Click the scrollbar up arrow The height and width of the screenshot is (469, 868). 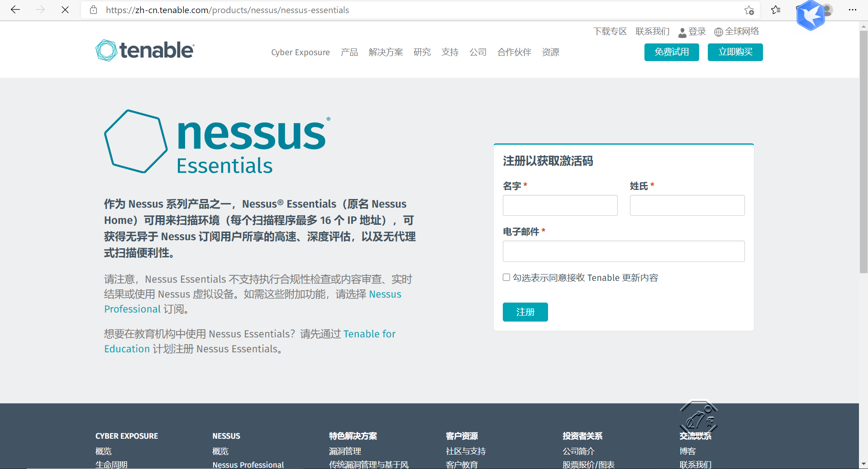point(863,26)
